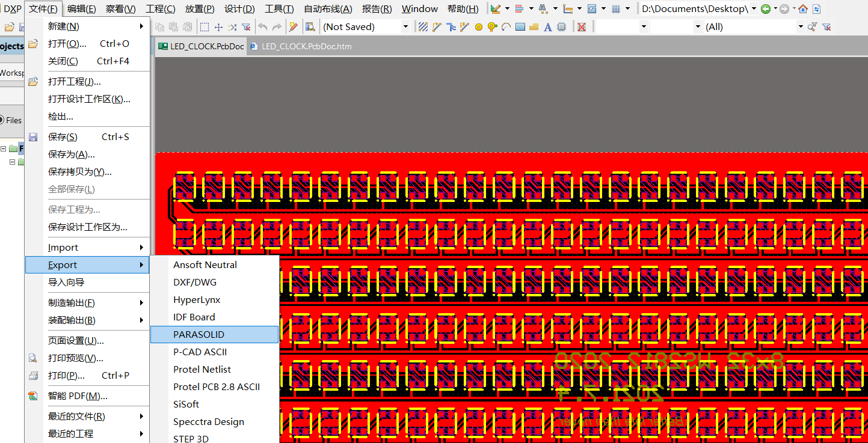Viewport: 868px width, 443px height.
Task: Select the Place String 'A' icon
Action: point(547,26)
